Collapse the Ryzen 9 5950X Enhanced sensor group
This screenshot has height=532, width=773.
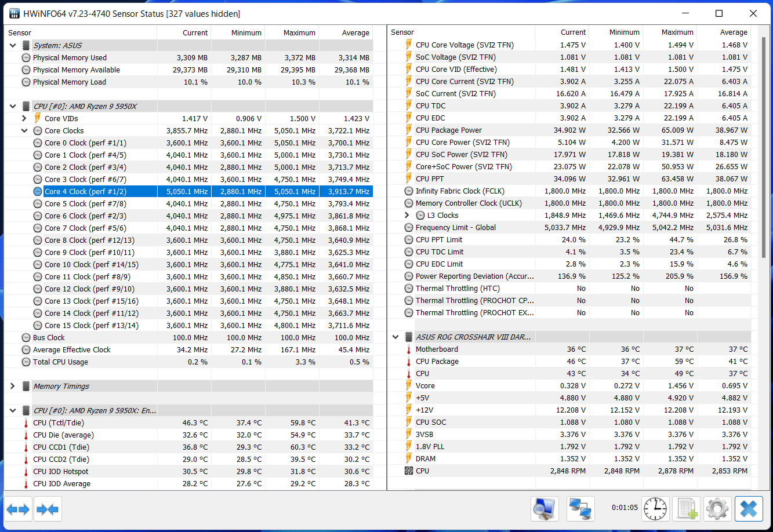point(13,410)
